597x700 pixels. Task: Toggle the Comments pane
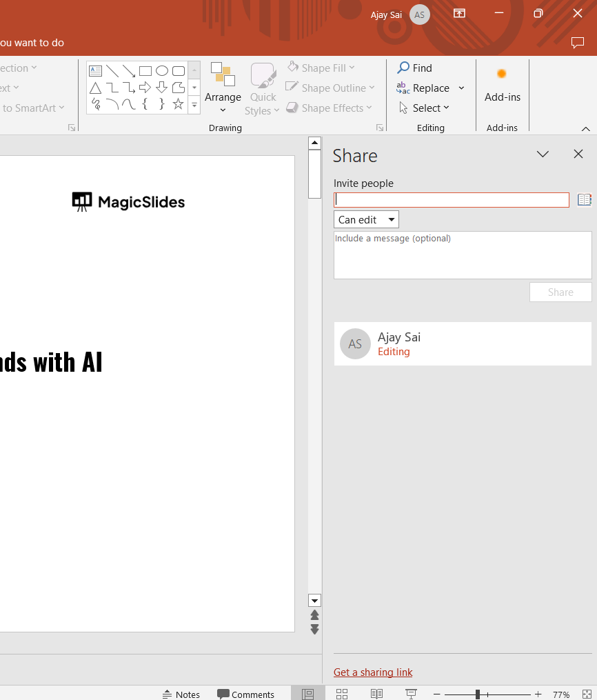click(x=245, y=694)
